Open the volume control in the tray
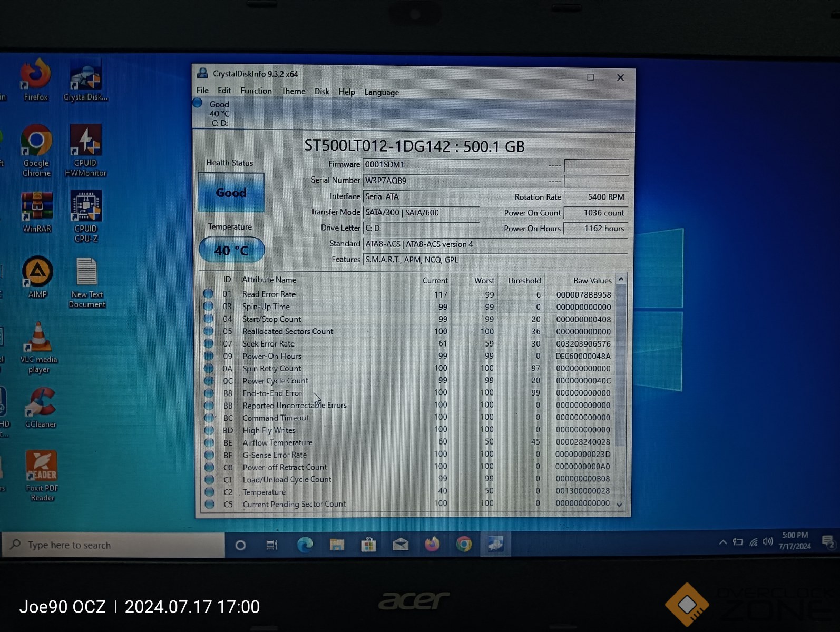Viewport: 840px width, 632px height. [x=768, y=541]
